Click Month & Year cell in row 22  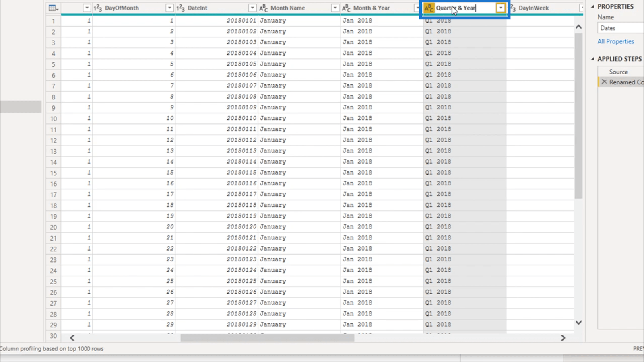tap(382, 248)
